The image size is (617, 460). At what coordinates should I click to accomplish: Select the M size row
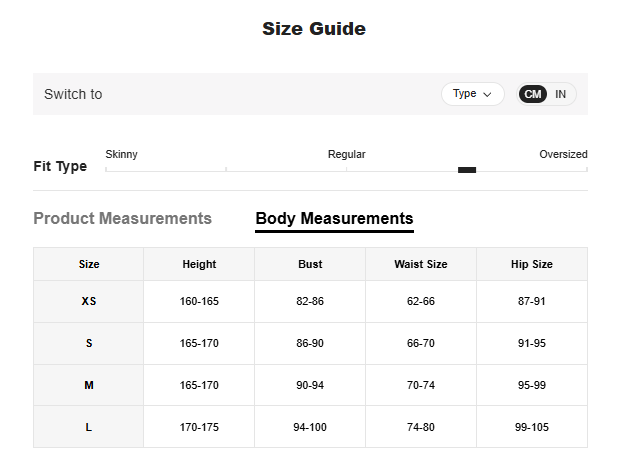tap(89, 385)
